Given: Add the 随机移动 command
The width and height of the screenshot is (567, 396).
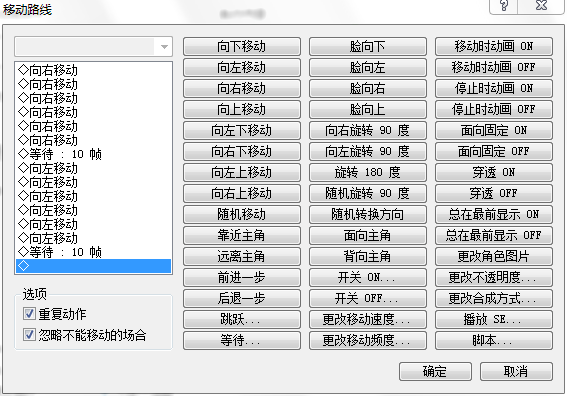Looking at the screenshot, I should 242,214.
